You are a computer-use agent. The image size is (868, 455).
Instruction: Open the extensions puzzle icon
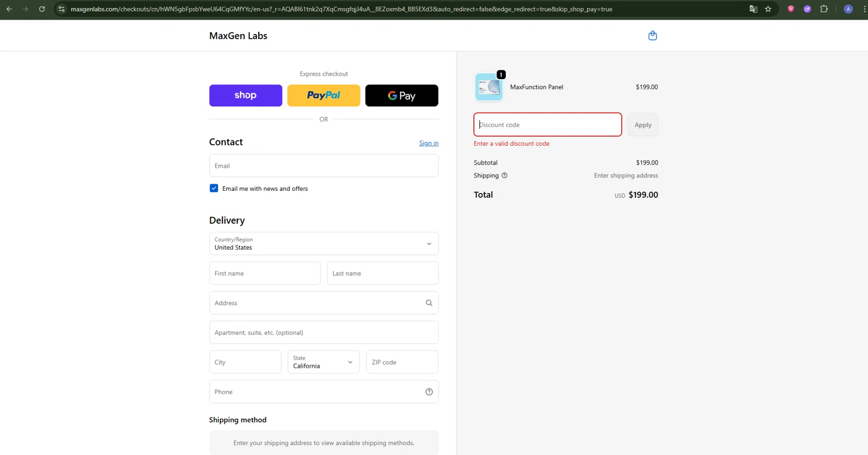(824, 9)
